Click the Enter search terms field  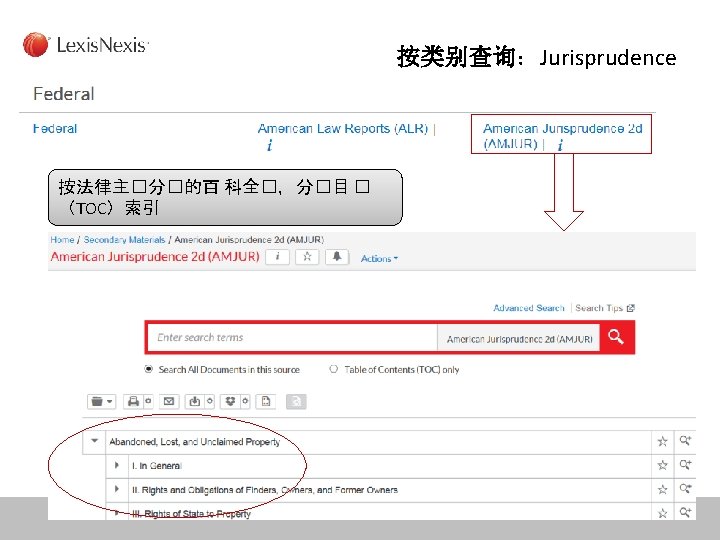pos(292,338)
